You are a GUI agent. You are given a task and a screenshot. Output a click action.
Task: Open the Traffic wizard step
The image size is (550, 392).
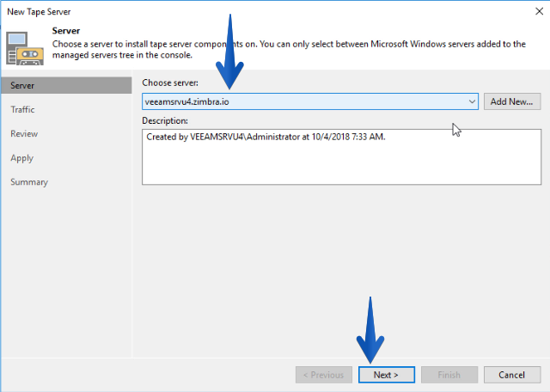point(22,109)
